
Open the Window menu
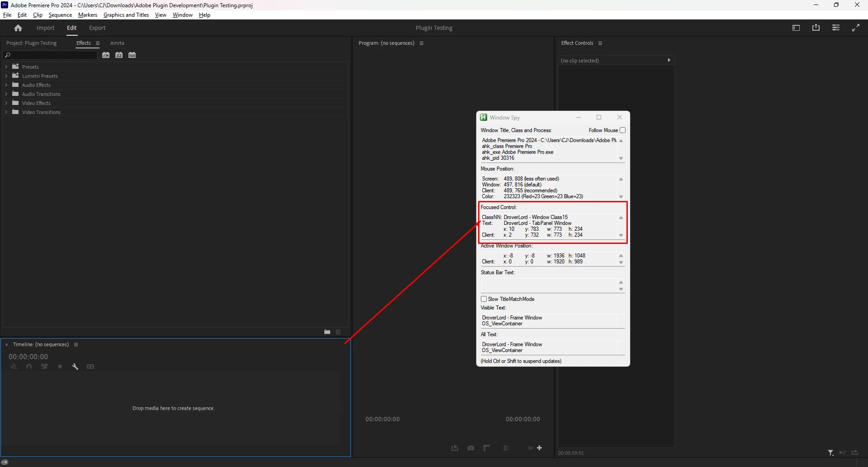(183, 15)
